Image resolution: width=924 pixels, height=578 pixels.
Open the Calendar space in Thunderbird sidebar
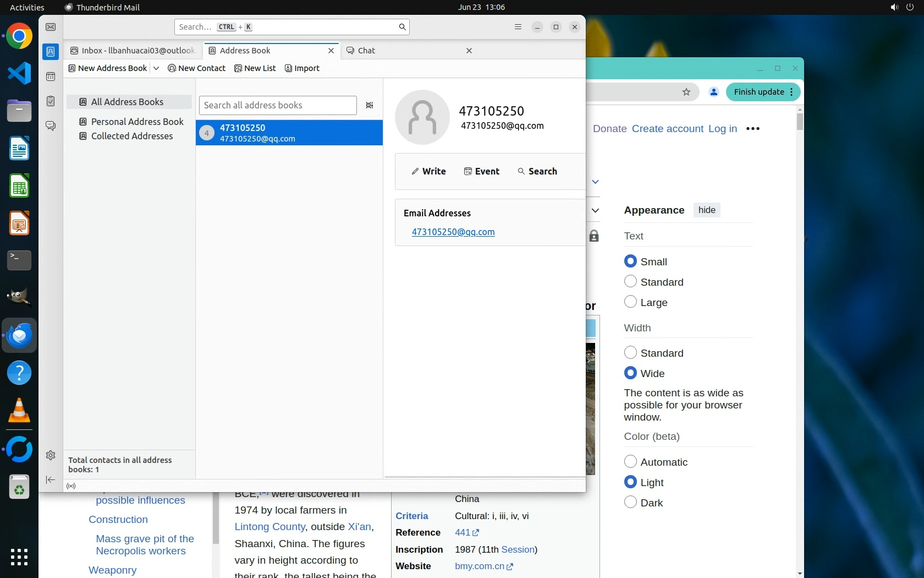pyautogui.click(x=51, y=77)
